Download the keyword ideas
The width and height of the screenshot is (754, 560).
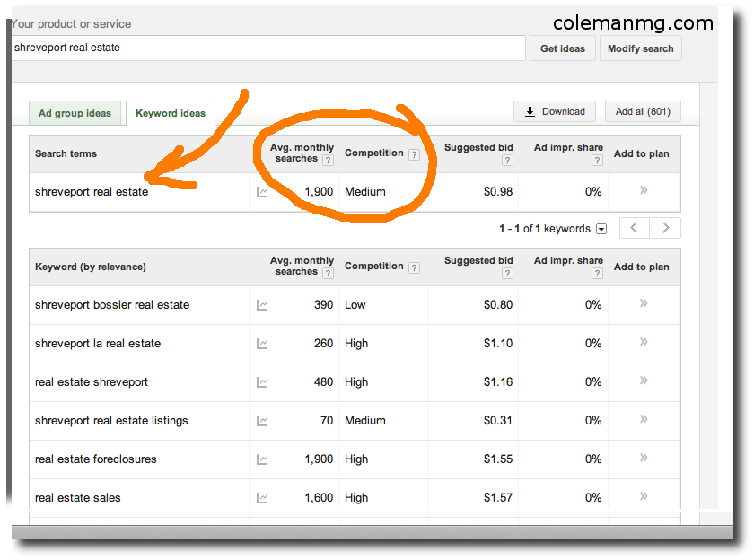tap(555, 111)
